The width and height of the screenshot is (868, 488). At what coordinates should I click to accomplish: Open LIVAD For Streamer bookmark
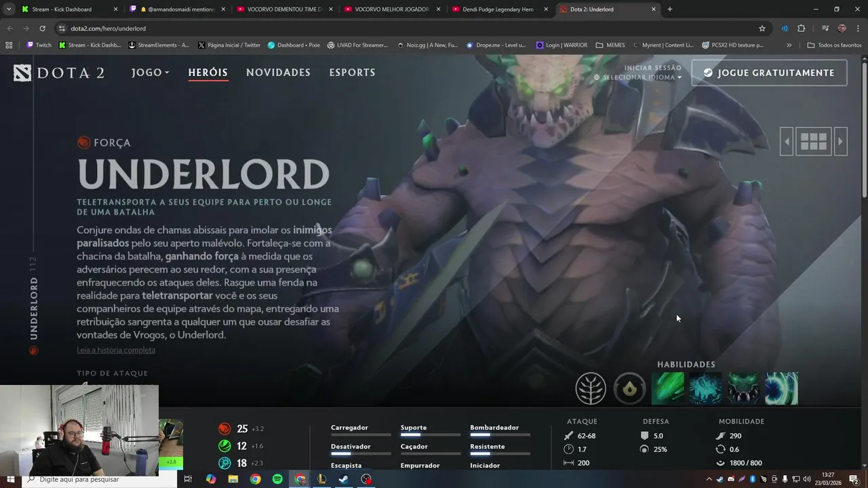pyautogui.click(x=357, y=45)
